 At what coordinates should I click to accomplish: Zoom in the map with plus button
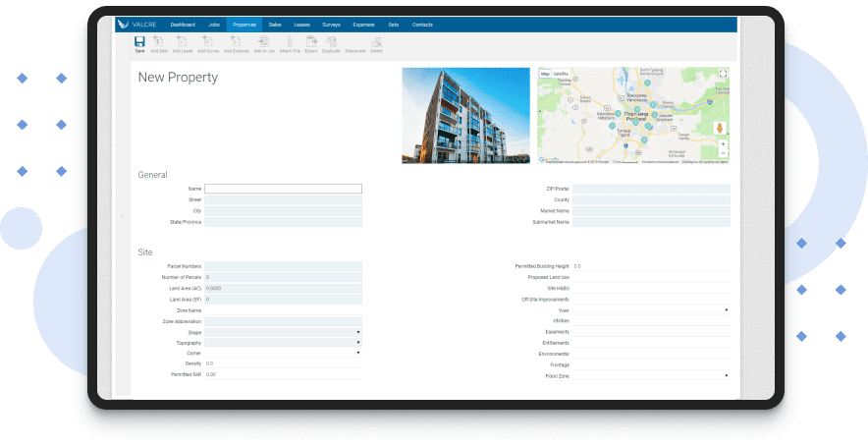click(723, 144)
